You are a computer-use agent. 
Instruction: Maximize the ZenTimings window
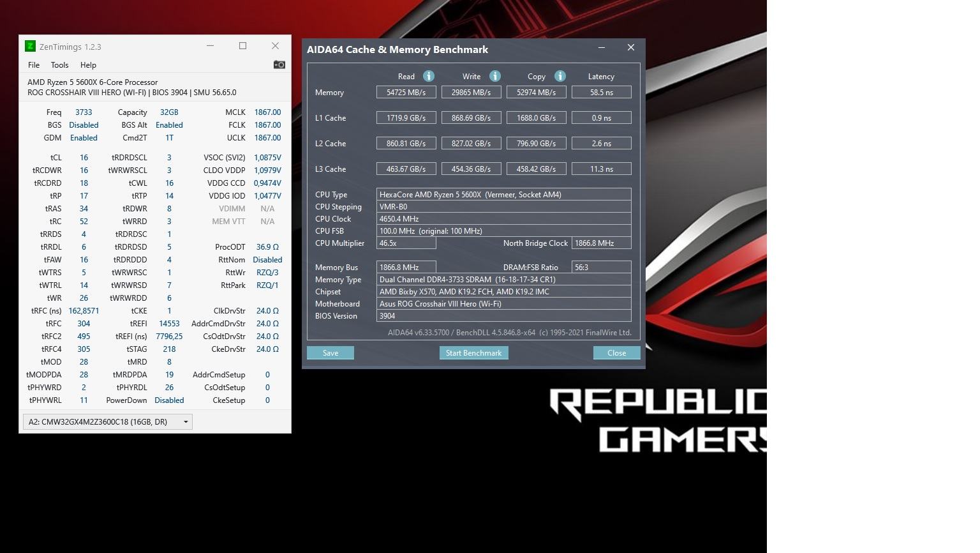[x=242, y=46]
